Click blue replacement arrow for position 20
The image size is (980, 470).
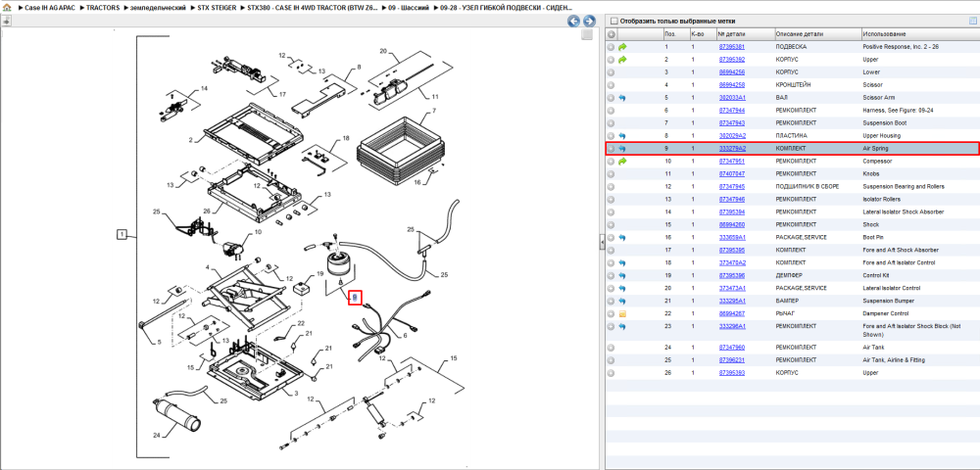622,289
